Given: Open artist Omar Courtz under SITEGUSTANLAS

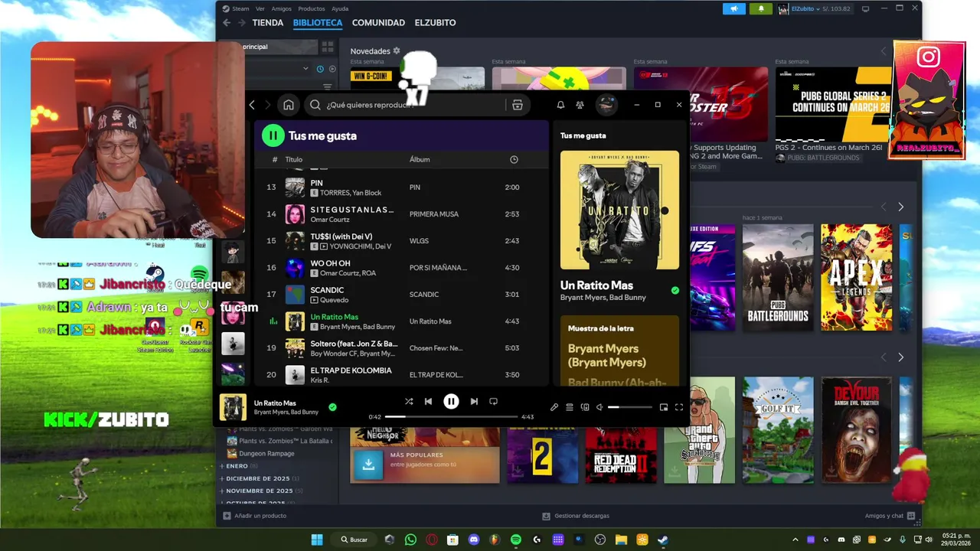Looking at the screenshot, I should tap(330, 220).
